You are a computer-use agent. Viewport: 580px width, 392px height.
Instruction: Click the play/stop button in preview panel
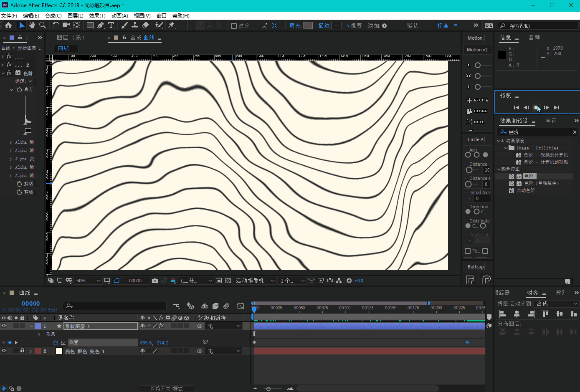pyautogui.click(x=536, y=108)
